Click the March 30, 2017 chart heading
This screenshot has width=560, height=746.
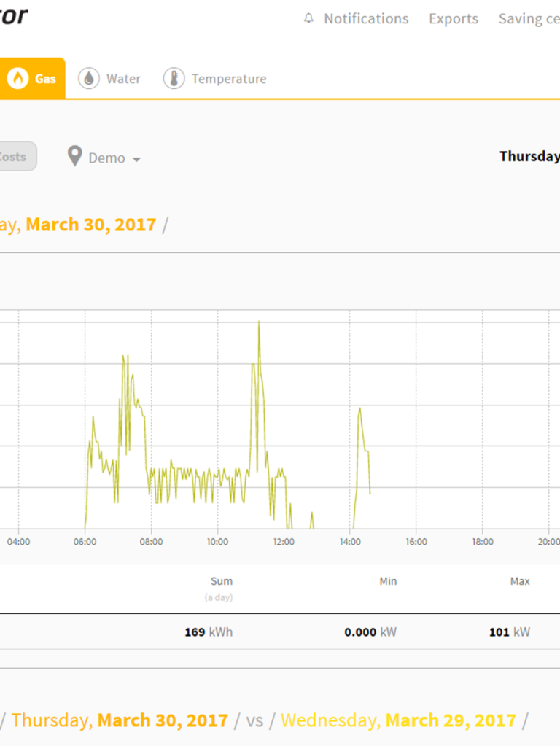pyautogui.click(x=90, y=224)
